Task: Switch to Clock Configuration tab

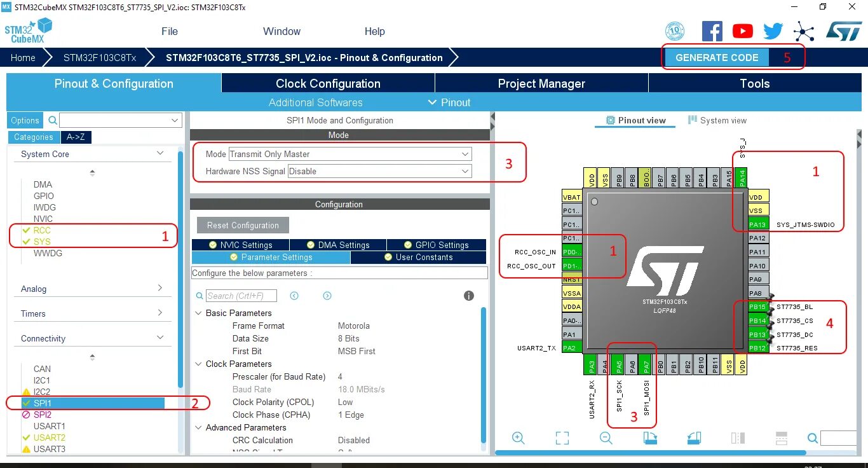Action: coord(328,83)
